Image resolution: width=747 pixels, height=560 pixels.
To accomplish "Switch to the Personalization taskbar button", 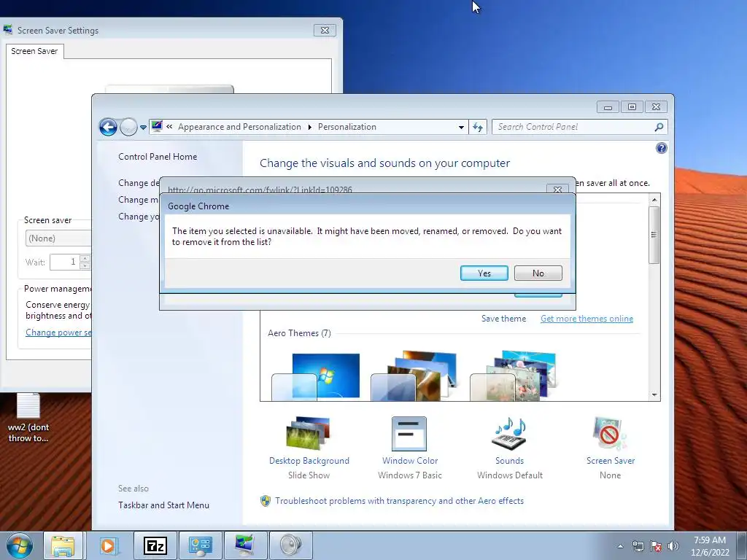I will pos(245,545).
